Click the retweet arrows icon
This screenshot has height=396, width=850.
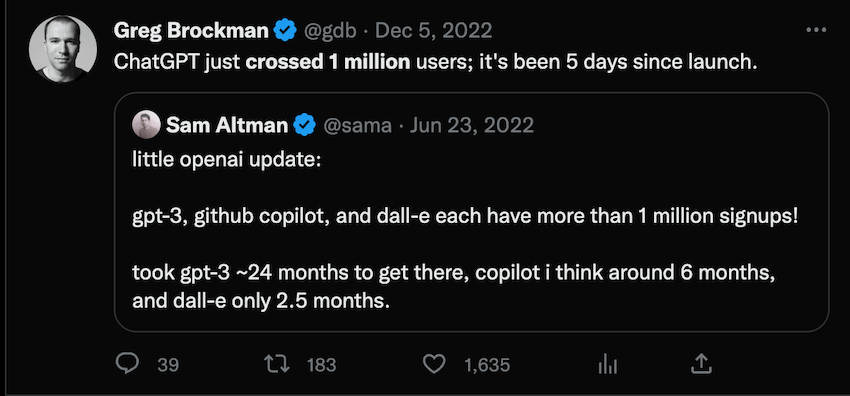[x=281, y=365]
